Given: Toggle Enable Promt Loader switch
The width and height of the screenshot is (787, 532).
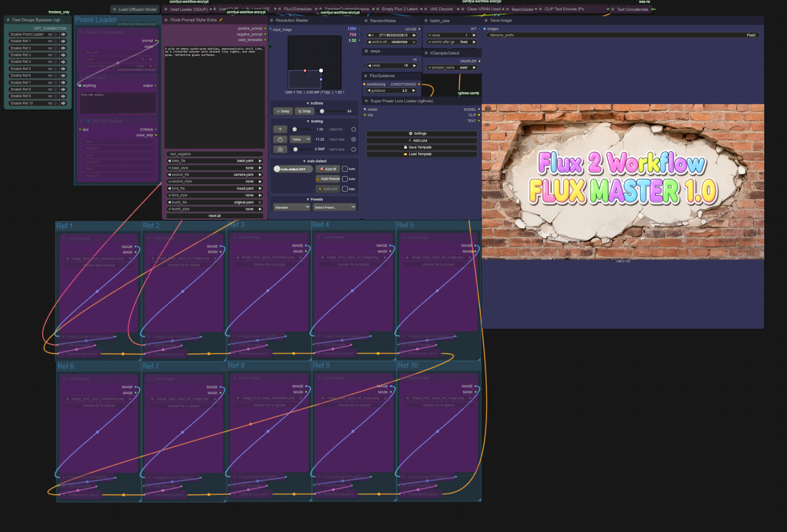Looking at the screenshot, I should click(55, 34).
